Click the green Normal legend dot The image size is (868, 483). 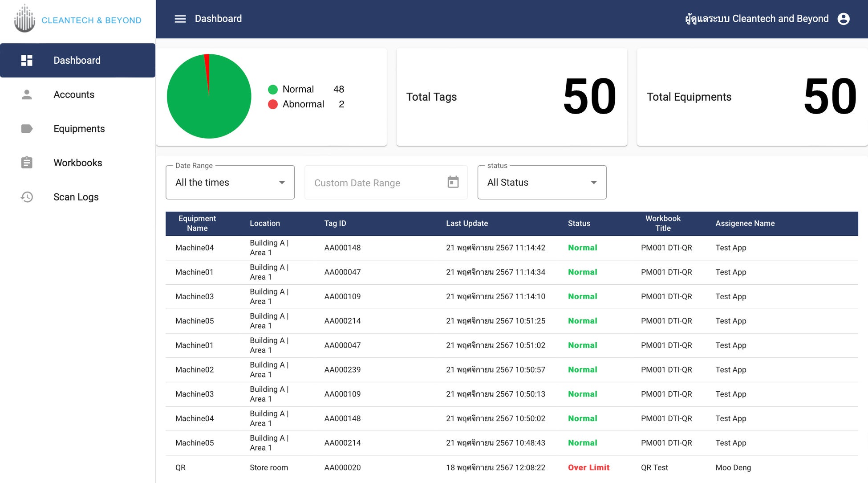point(273,90)
